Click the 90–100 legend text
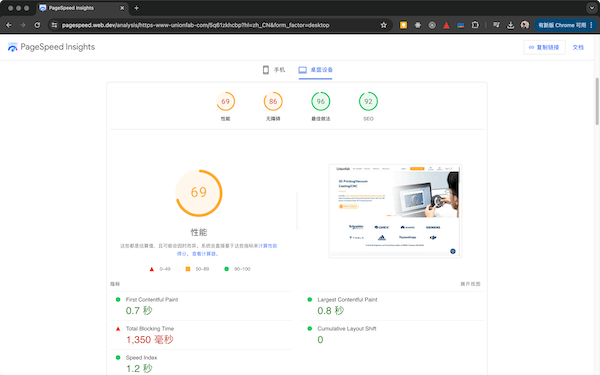The width and height of the screenshot is (600, 375). tap(242, 269)
